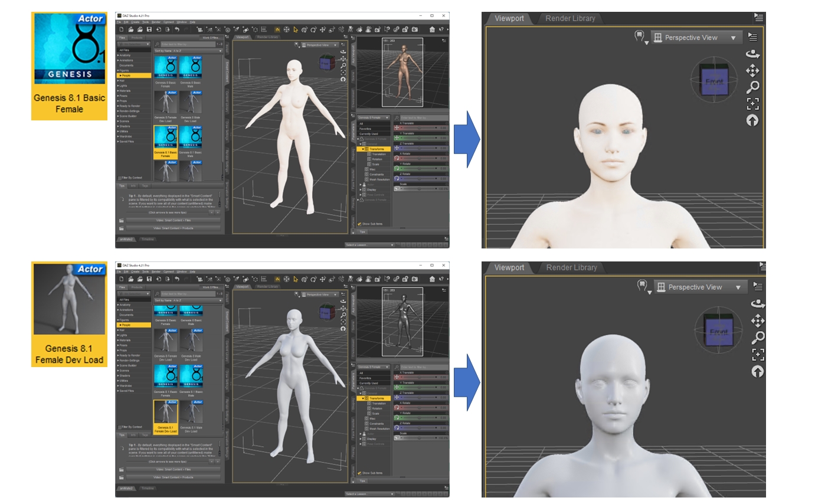Toggle Show Sub Items checkbox in upper DAZ window

pos(359,224)
